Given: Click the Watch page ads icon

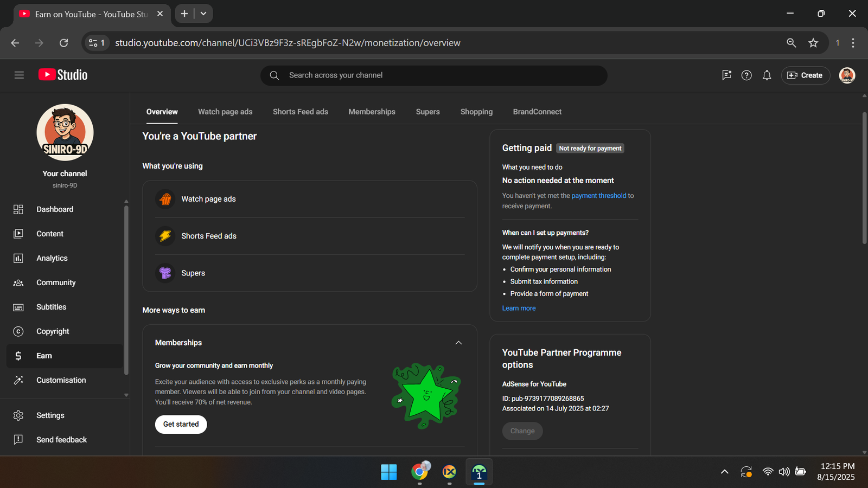Looking at the screenshot, I should 165,199.
